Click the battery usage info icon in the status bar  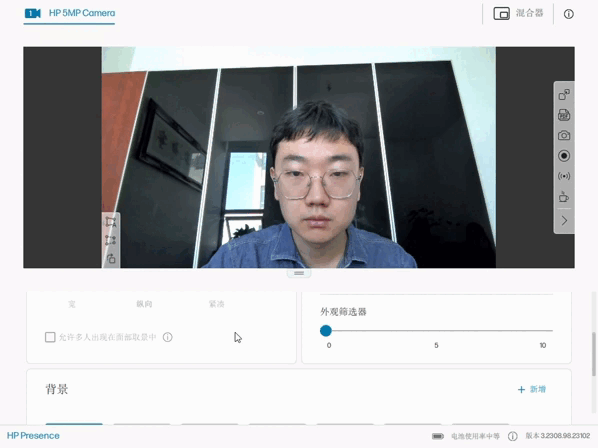[x=513, y=436]
